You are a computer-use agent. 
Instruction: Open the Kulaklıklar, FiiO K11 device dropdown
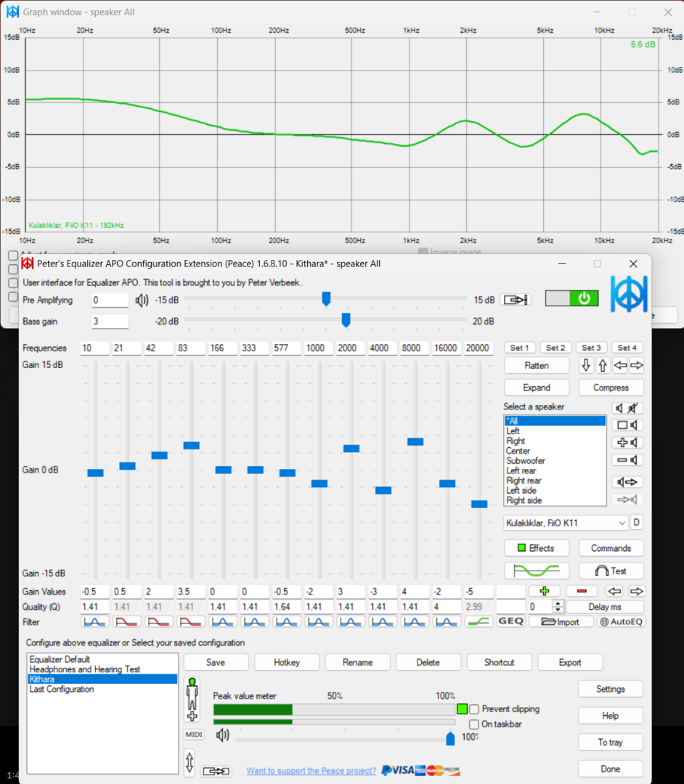(566, 523)
